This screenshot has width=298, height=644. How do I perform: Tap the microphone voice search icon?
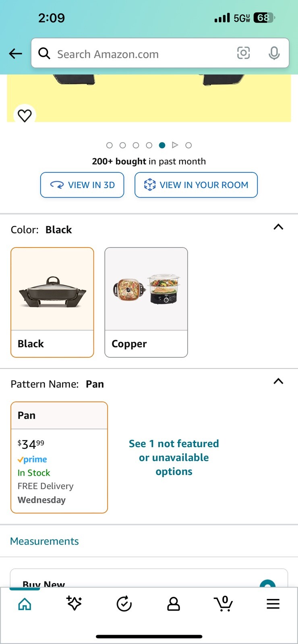pyautogui.click(x=274, y=53)
